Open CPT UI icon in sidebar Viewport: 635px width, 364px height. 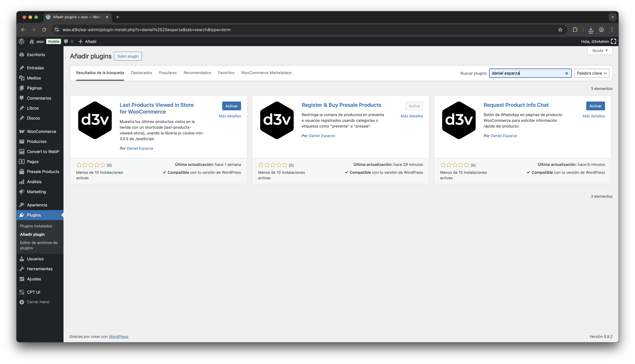pos(22,292)
